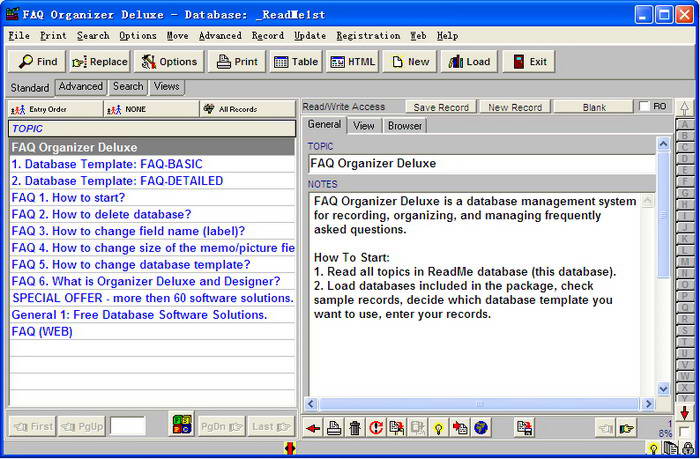Generate HTML report from toolbar
Image resolution: width=700 pixels, height=459 pixels.
click(x=353, y=62)
